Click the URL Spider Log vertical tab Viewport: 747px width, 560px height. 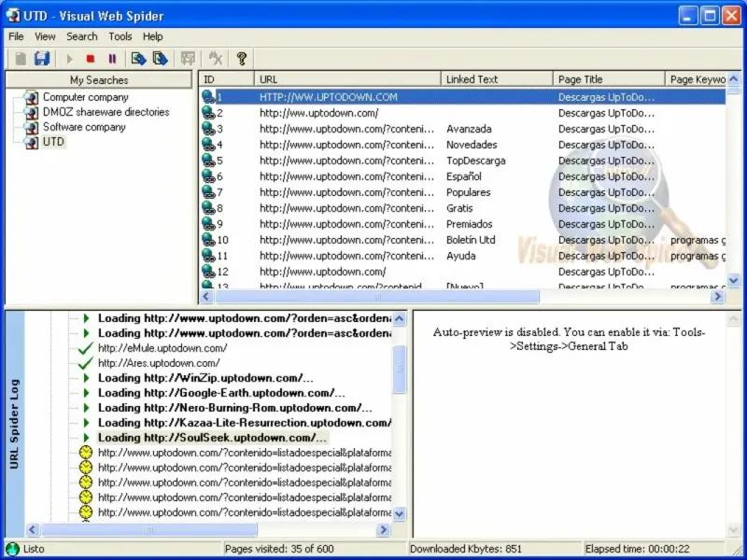[x=14, y=425]
